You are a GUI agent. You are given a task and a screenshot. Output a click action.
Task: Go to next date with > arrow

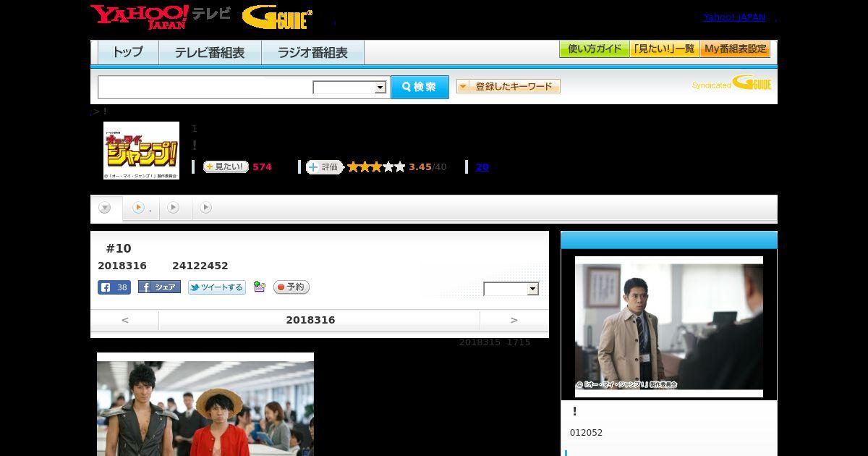tap(514, 320)
